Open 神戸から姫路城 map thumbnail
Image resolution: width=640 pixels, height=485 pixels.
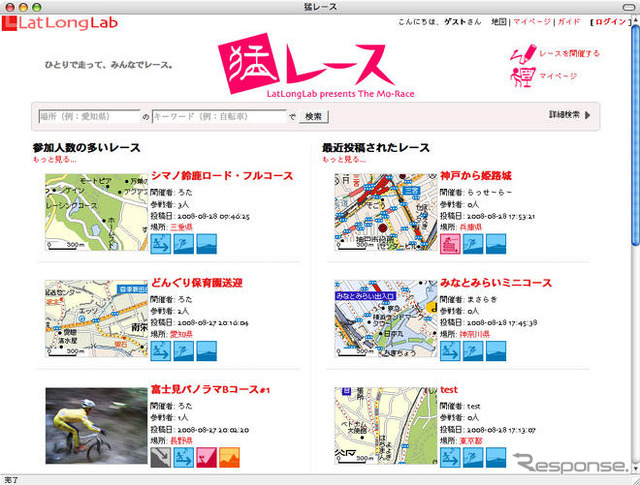(386, 212)
